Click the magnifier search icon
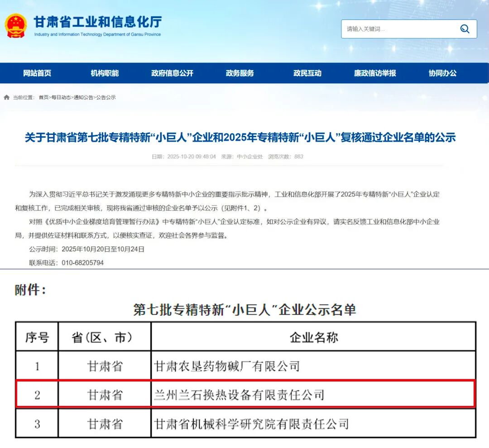The height and width of the screenshot is (448, 489). (x=465, y=29)
